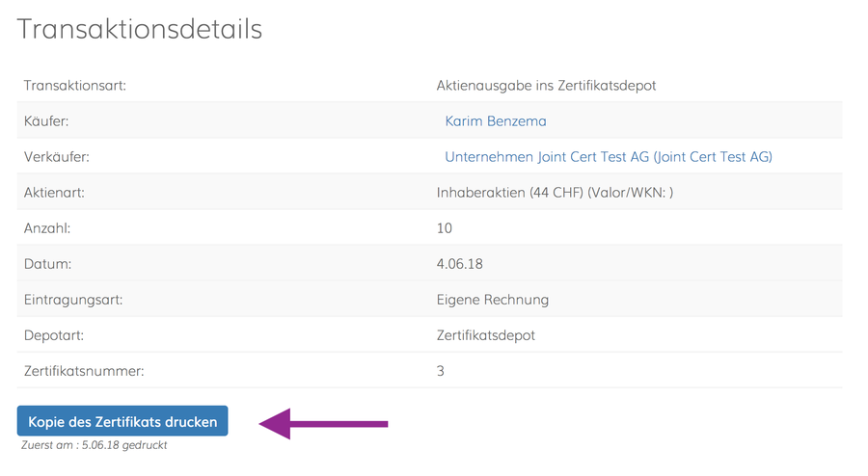Click the Kopie des Zertifikats drucken button
The image size is (868, 476).
122,421
